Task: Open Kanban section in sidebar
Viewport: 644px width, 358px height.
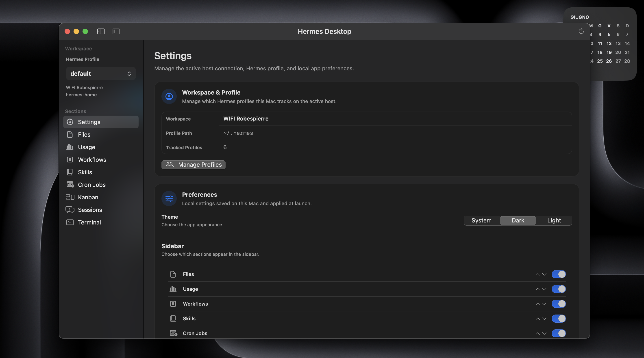Action: tap(101, 197)
